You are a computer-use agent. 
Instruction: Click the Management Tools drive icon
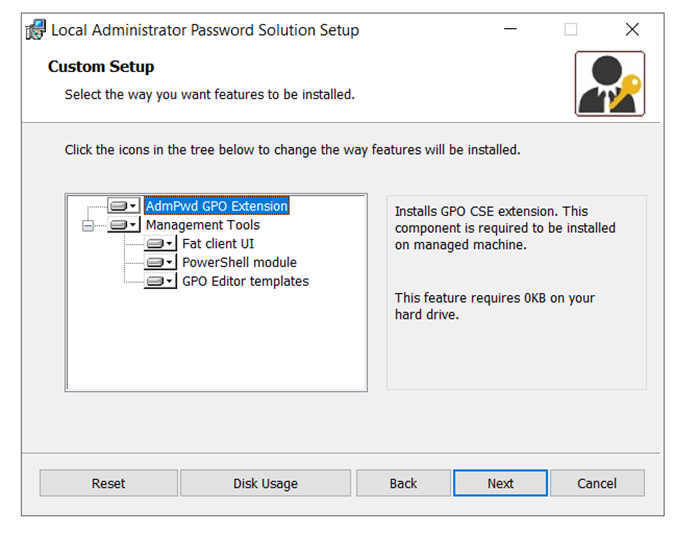click(118, 225)
